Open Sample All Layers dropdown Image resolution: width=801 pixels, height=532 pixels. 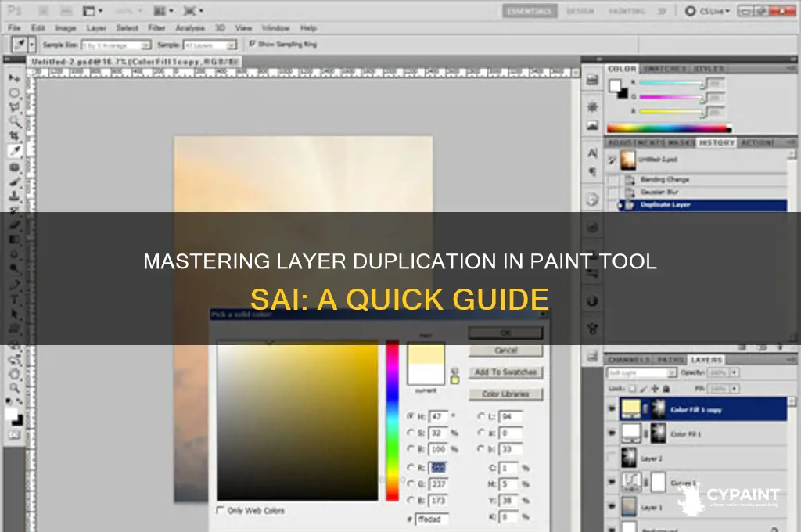[210, 45]
